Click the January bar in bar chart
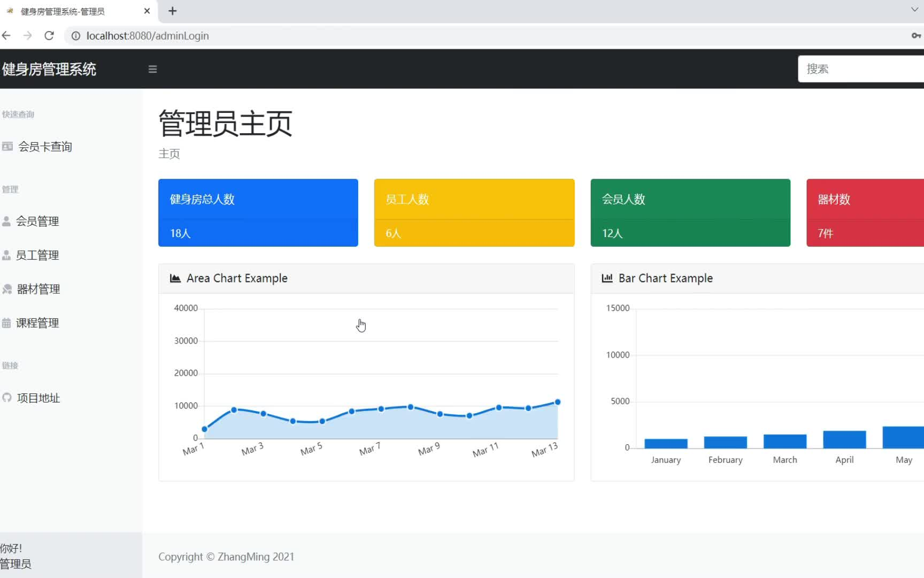Image resolution: width=924 pixels, height=578 pixels. (666, 443)
